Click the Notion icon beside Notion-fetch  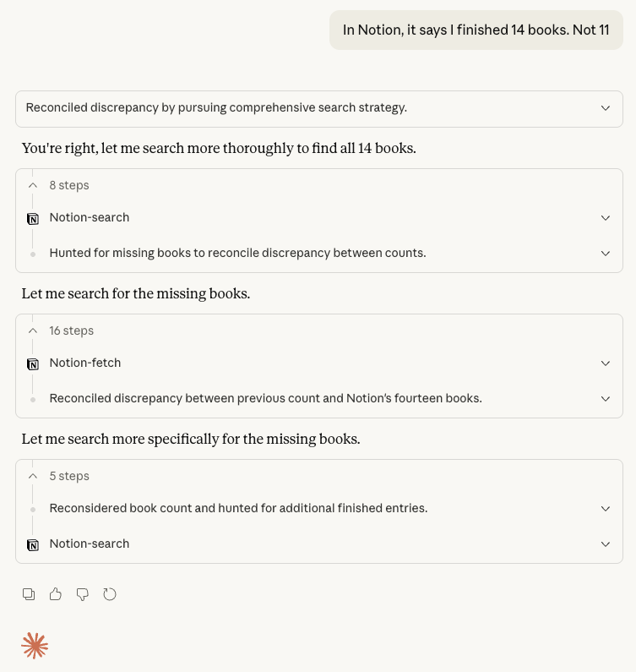click(x=33, y=363)
